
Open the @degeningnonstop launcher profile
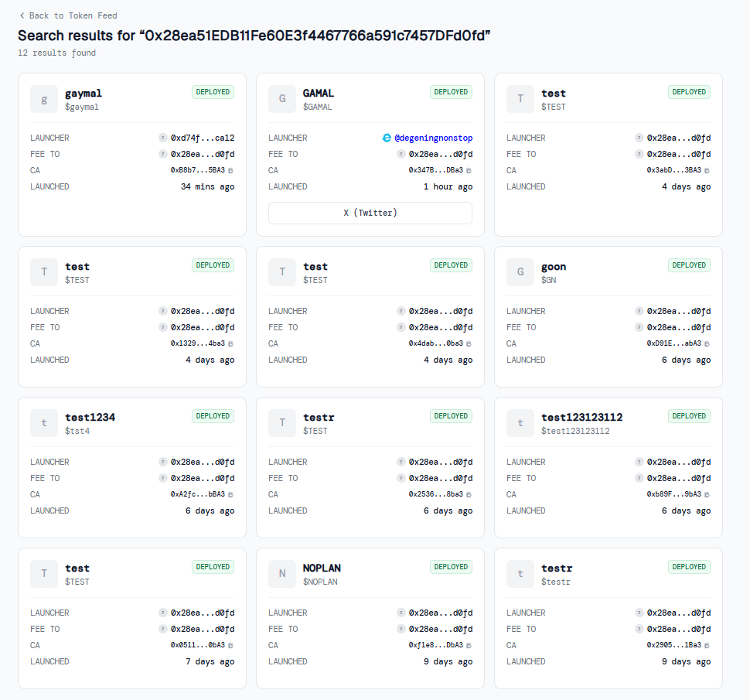(433, 138)
